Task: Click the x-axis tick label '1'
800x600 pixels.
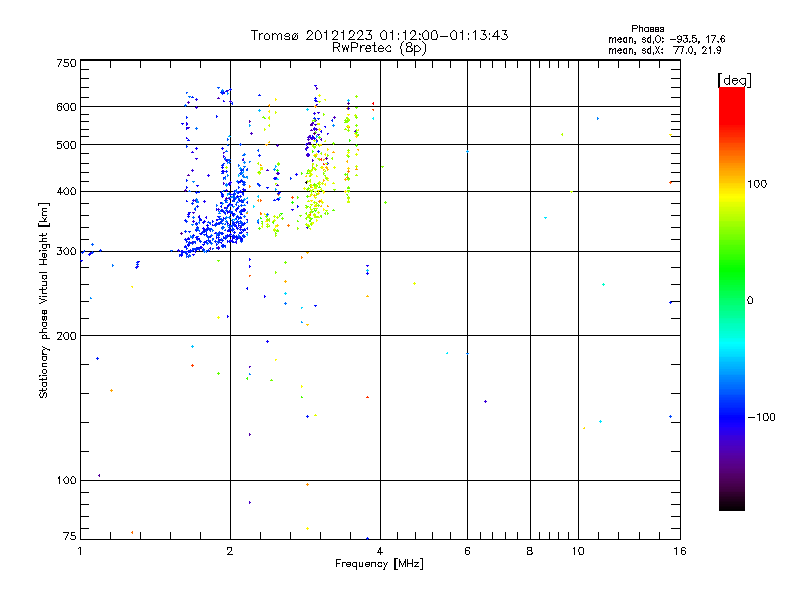Action: 80,551
